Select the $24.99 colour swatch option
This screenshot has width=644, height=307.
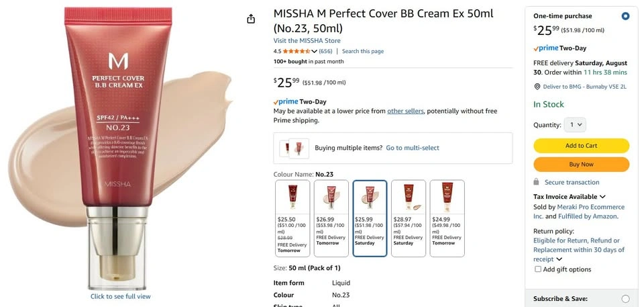tap(447, 218)
